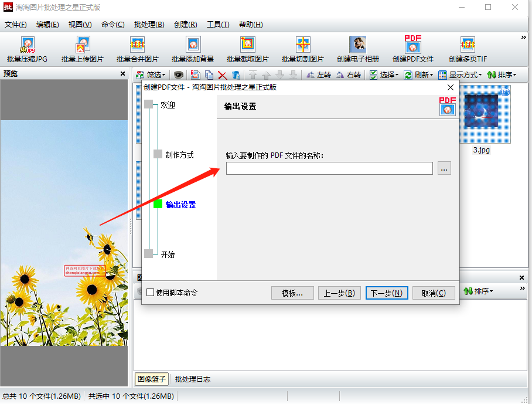Expand the 刷新 dropdown

coord(419,75)
